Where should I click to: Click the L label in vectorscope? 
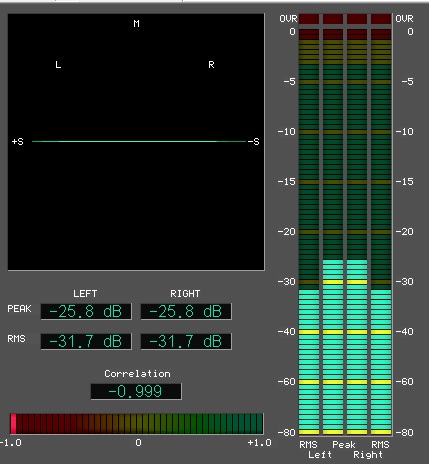[x=58, y=65]
